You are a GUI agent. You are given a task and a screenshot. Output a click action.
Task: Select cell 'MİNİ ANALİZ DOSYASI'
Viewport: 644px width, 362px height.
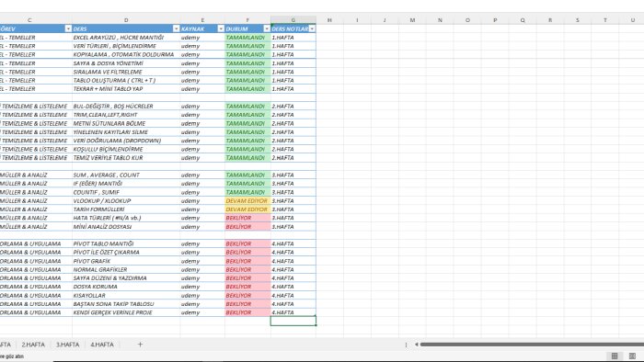pyautogui.click(x=126, y=227)
